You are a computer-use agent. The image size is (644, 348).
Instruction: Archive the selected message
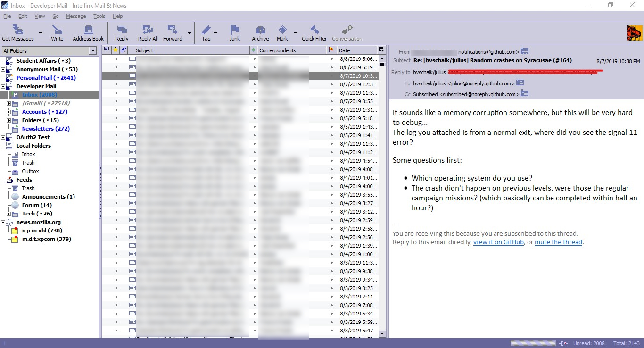coord(260,33)
